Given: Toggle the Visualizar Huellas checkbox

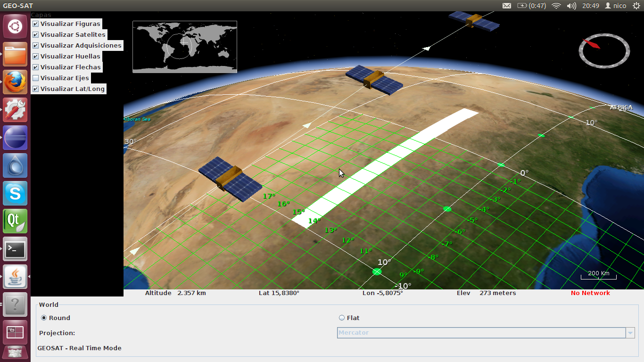Looking at the screenshot, I should (35, 57).
